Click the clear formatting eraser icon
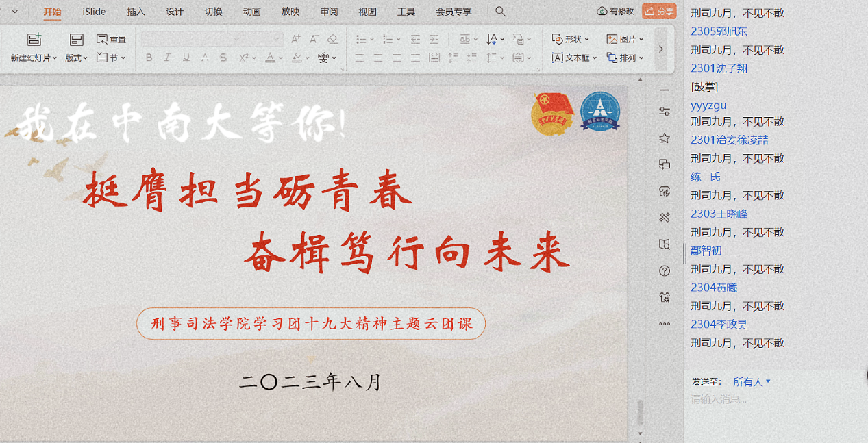868x443 pixels. (x=332, y=40)
